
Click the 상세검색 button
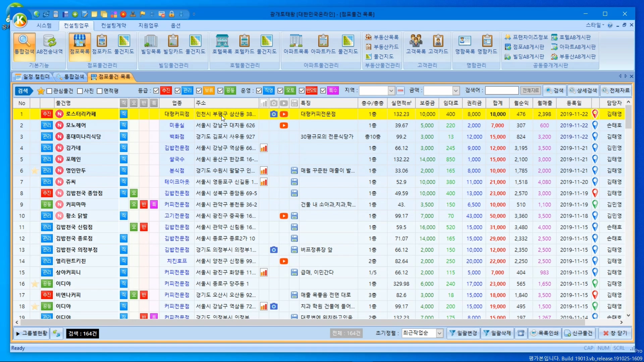584,90
